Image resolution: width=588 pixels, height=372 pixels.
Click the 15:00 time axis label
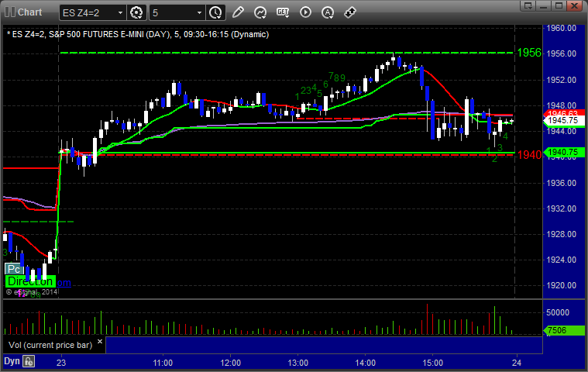coord(433,363)
